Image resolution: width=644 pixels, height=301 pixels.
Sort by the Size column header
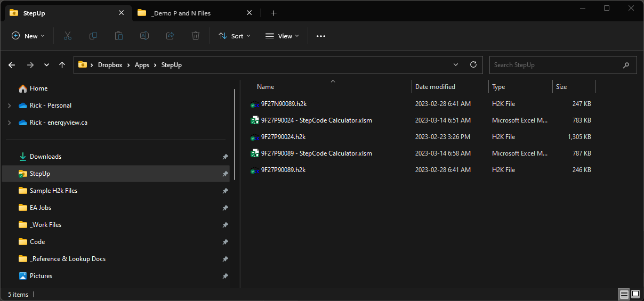point(574,86)
